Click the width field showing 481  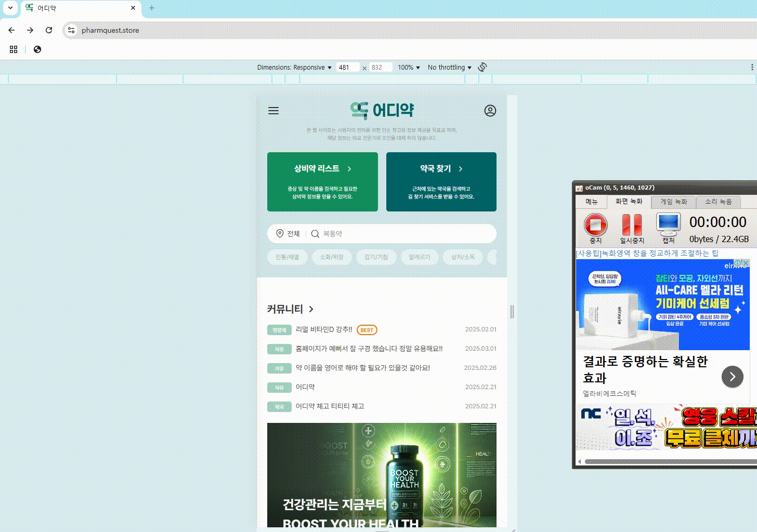(x=348, y=68)
